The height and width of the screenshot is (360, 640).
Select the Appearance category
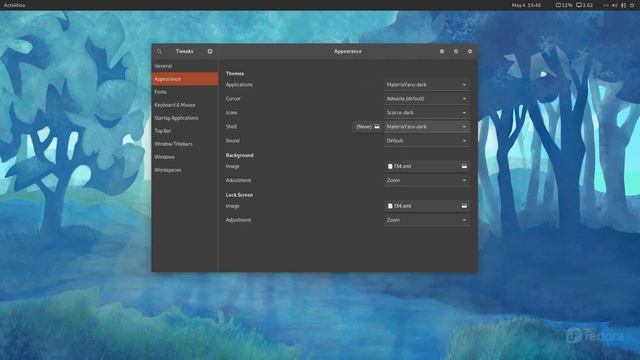(x=185, y=79)
